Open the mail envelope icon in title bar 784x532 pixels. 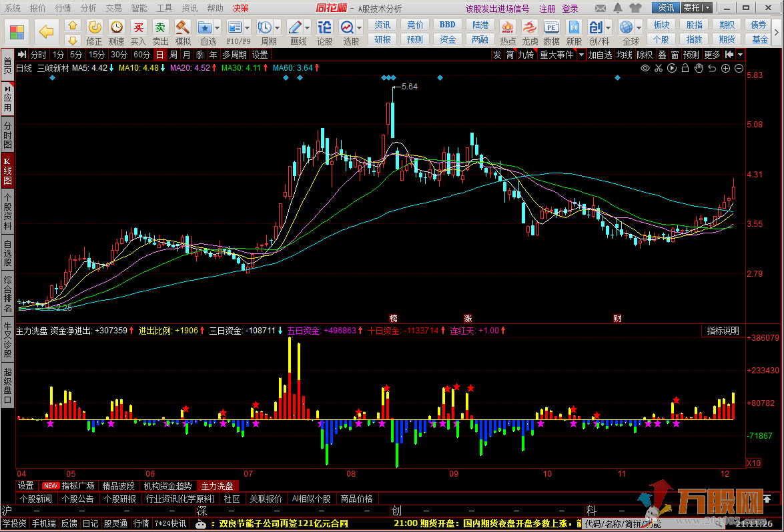coord(601,8)
